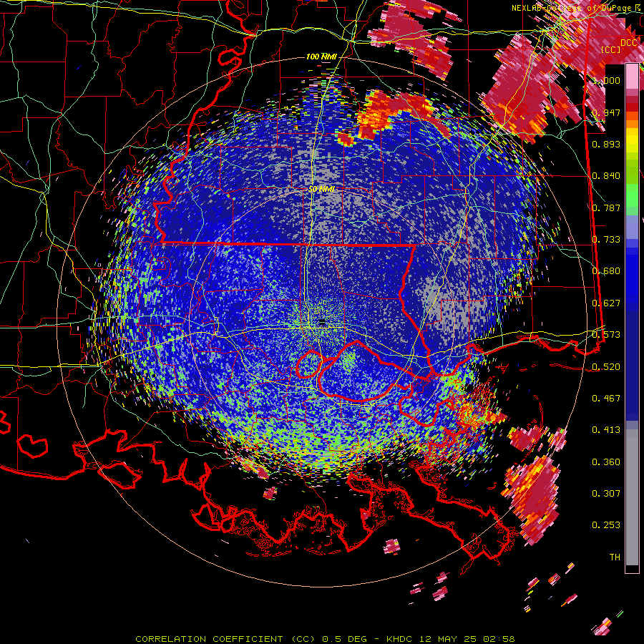Image resolution: width=644 pixels, height=644 pixels.
Task: Select the 0.840 scale value
Action: point(606,176)
